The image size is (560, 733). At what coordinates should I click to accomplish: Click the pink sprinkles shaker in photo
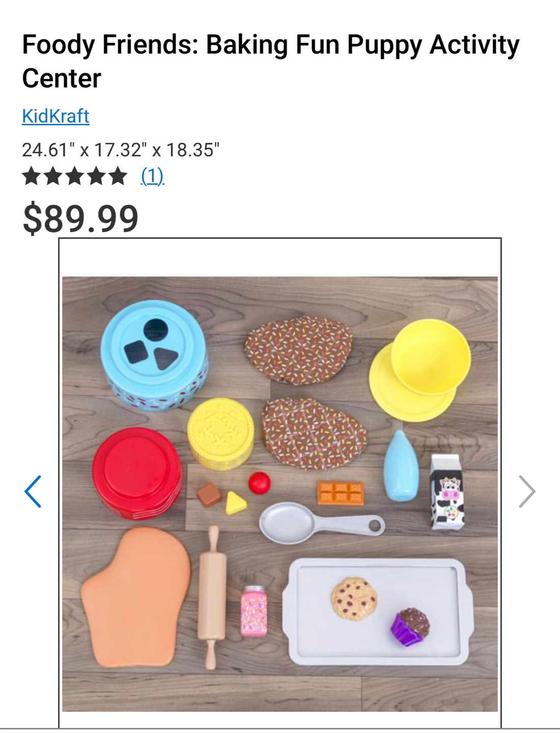[x=254, y=611]
